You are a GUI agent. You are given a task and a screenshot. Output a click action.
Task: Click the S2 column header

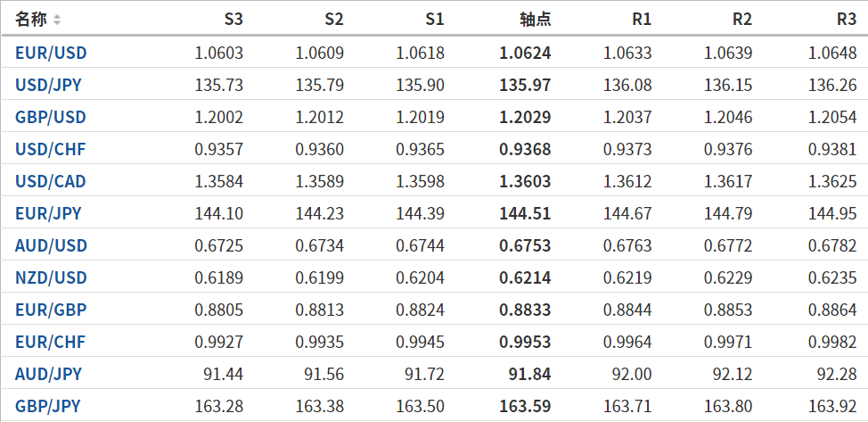pyautogui.click(x=334, y=19)
